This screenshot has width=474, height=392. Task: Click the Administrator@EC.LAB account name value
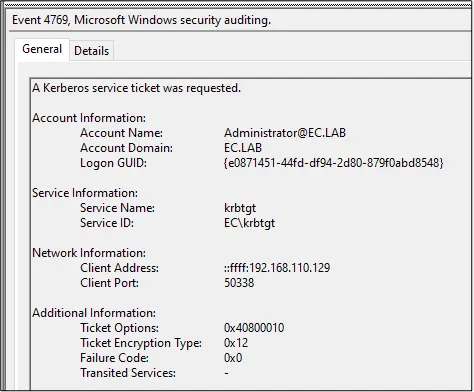pyautogui.click(x=285, y=133)
